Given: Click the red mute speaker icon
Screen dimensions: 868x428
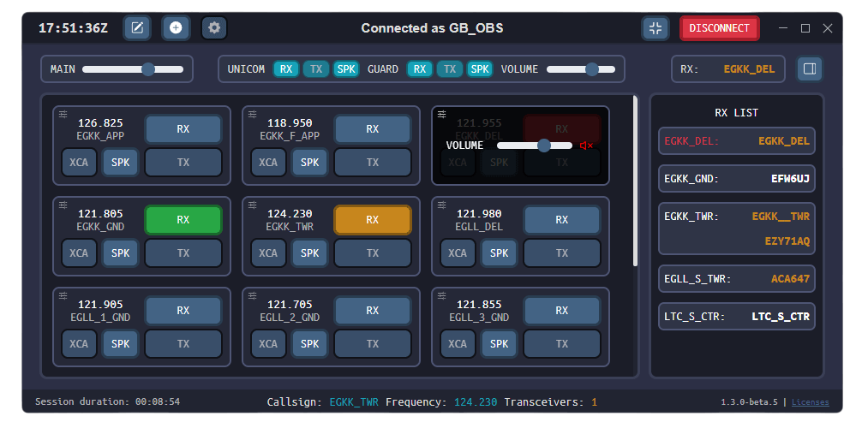Looking at the screenshot, I should (587, 146).
